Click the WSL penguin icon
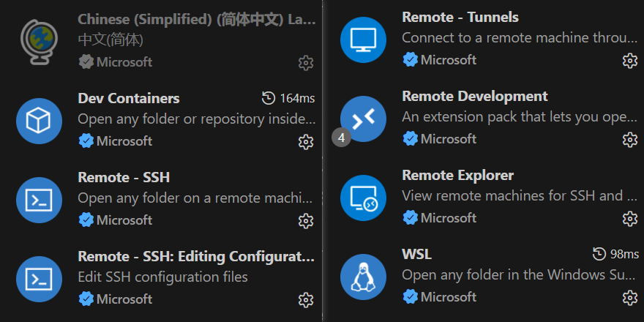This screenshot has height=322, width=644. click(x=363, y=277)
